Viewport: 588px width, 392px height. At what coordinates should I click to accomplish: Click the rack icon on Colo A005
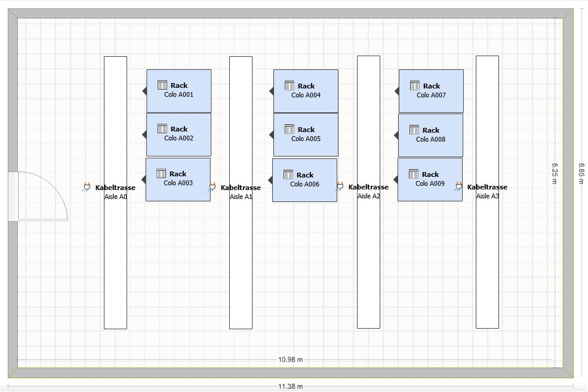(289, 129)
